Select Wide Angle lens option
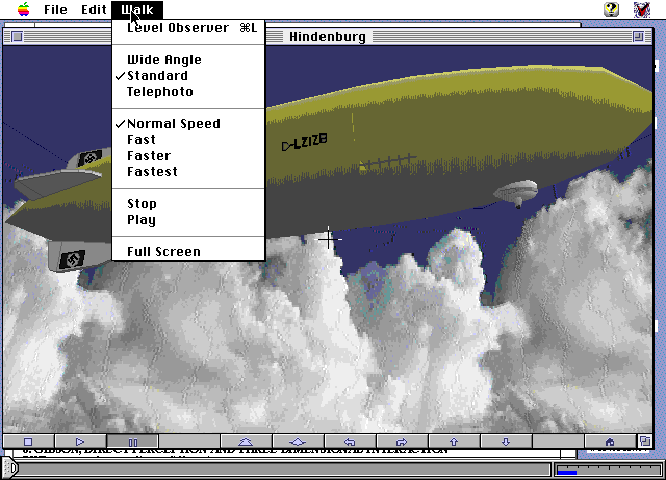This screenshot has height=480, width=666. pos(164,60)
